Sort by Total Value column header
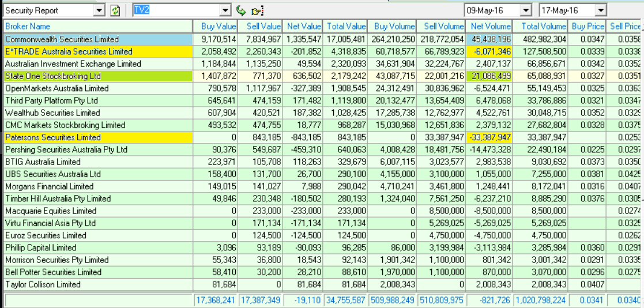Screen dimensions: 644x308 (x=345, y=27)
